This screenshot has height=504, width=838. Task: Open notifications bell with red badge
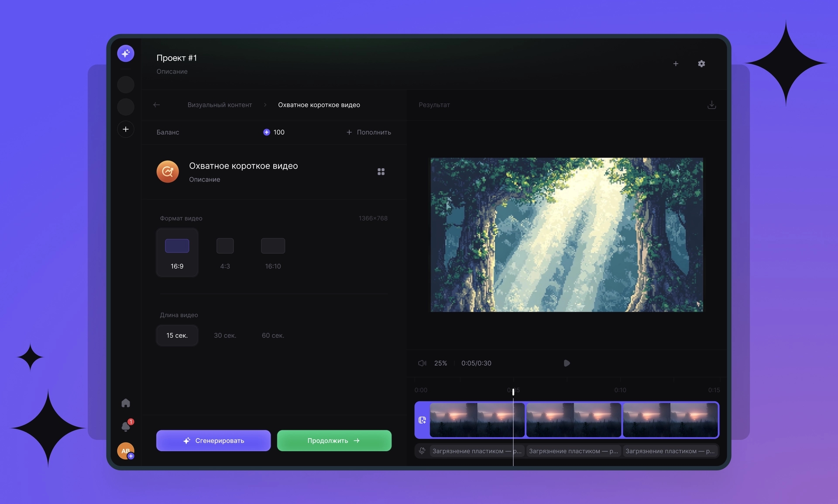pos(126,426)
